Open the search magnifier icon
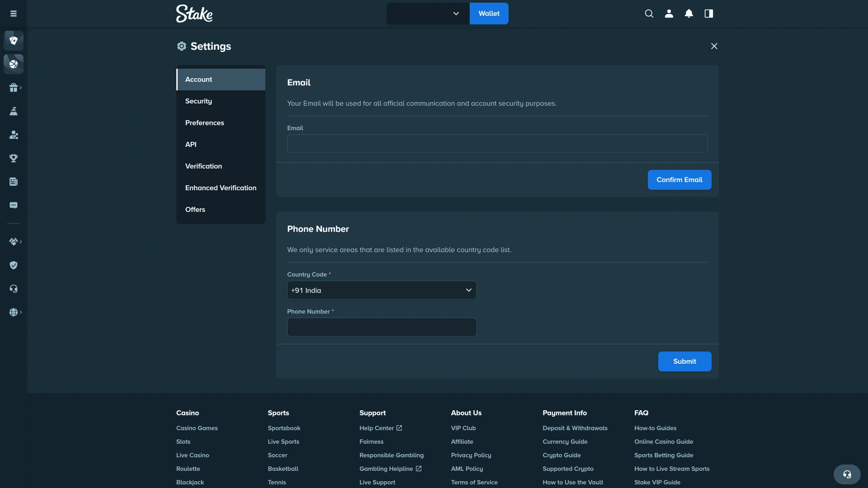 point(649,14)
